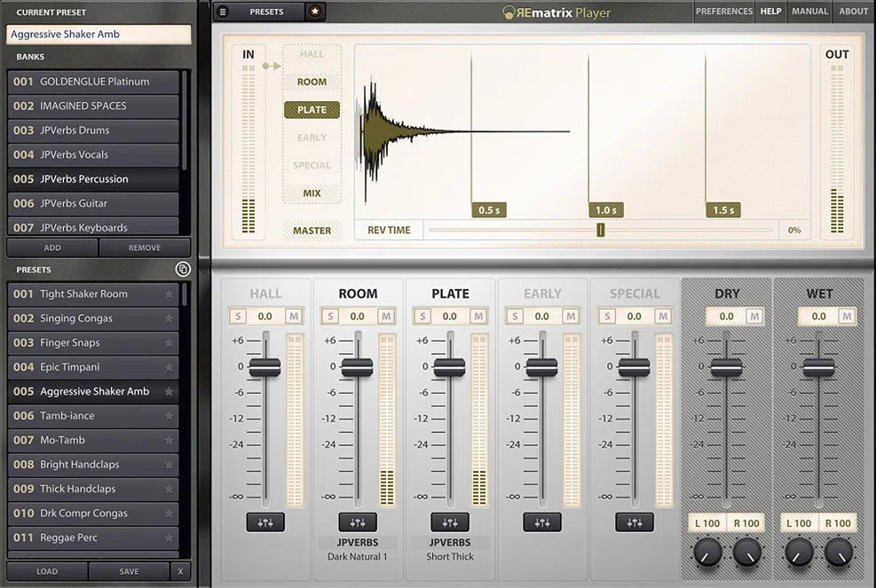
Task: Open the Preferences menu
Action: tap(723, 12)
